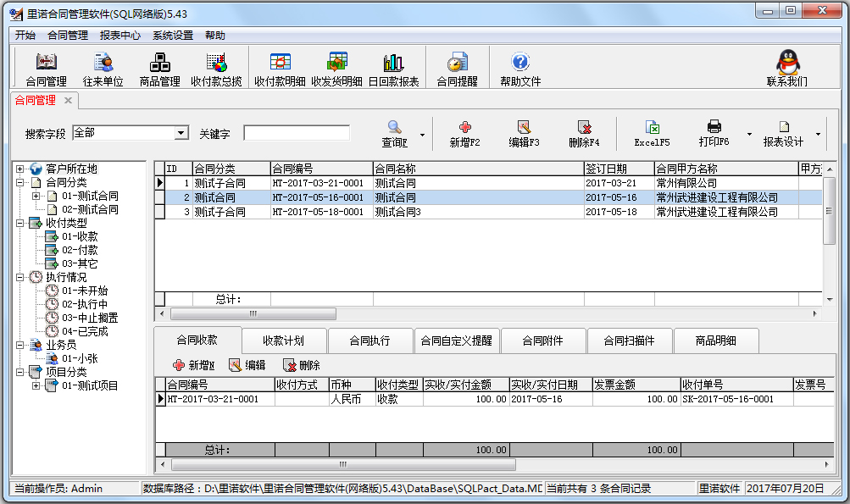Image resolution: width=850 pixels, height=504 pixels.
Task: Close the 合同管理 tab with X
Action: click(68, 100)
